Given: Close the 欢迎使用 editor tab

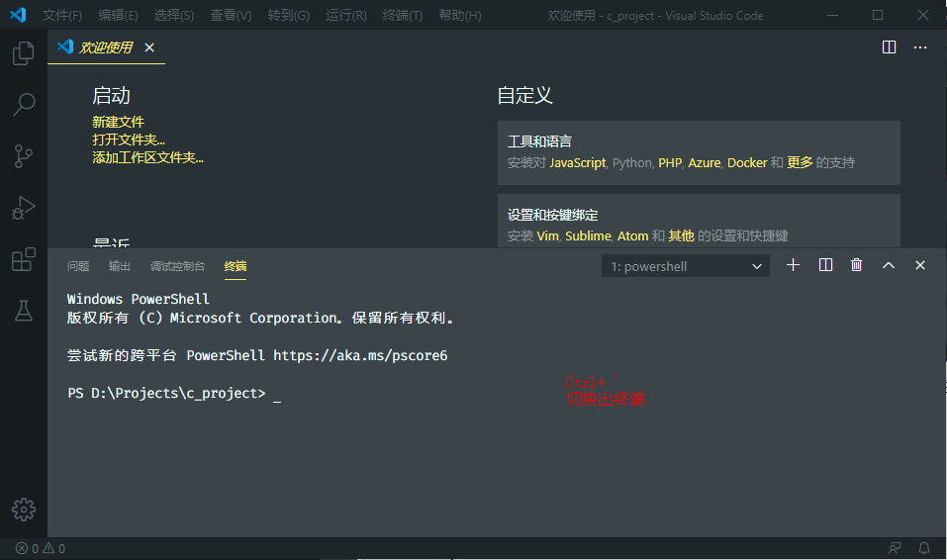Looking at the screenshot, I should 149,47.
